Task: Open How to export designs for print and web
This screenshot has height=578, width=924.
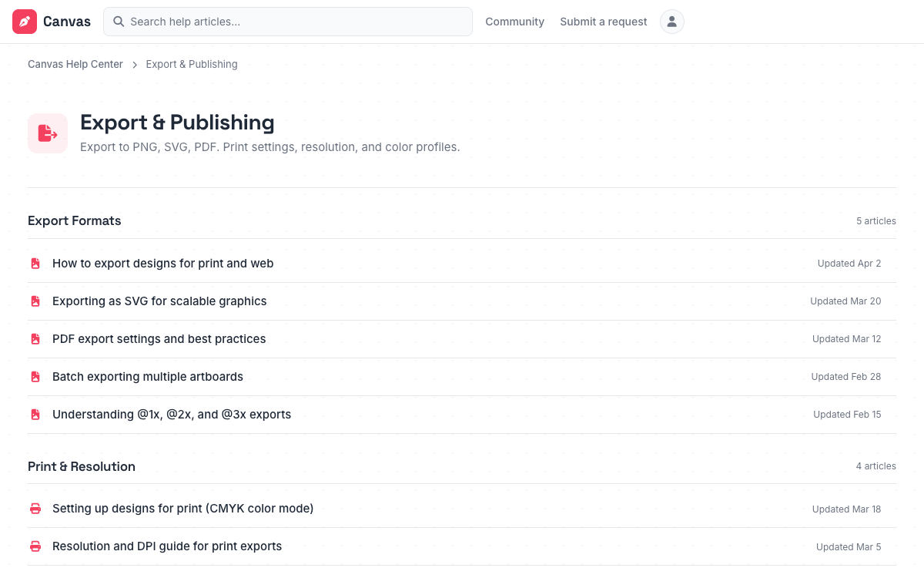Action: [162, 264]
